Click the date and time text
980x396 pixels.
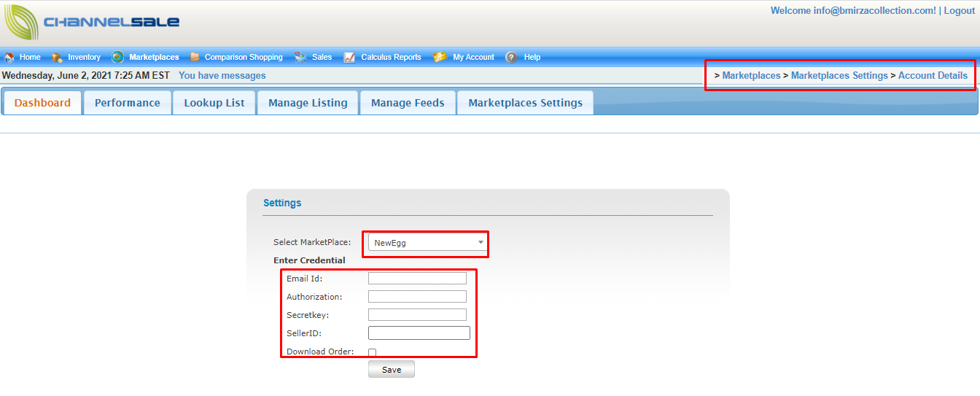click(86, 76)
